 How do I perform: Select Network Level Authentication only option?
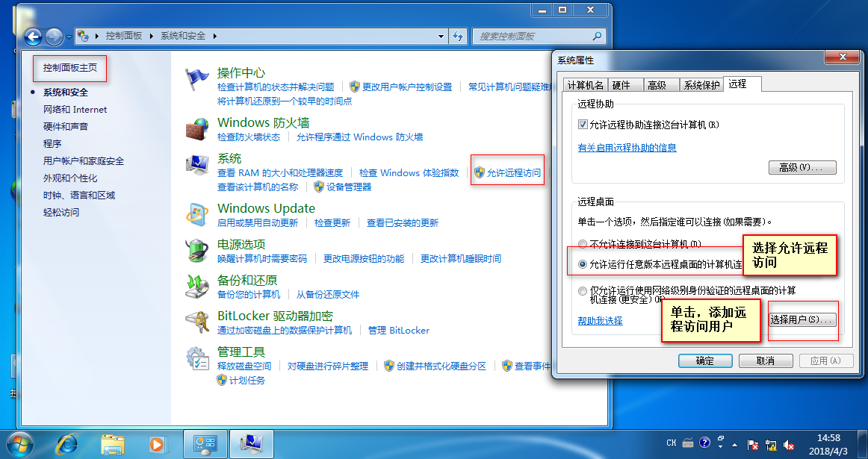pos(583,291)
